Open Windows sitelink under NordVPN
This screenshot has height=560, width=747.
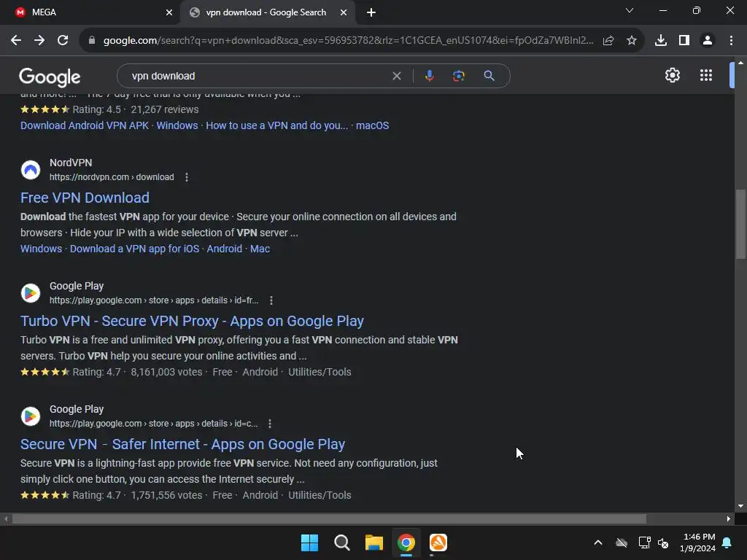(41, 249)
